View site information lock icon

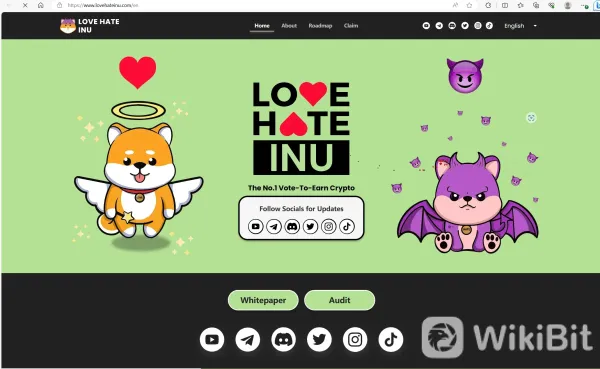(59, 5)
